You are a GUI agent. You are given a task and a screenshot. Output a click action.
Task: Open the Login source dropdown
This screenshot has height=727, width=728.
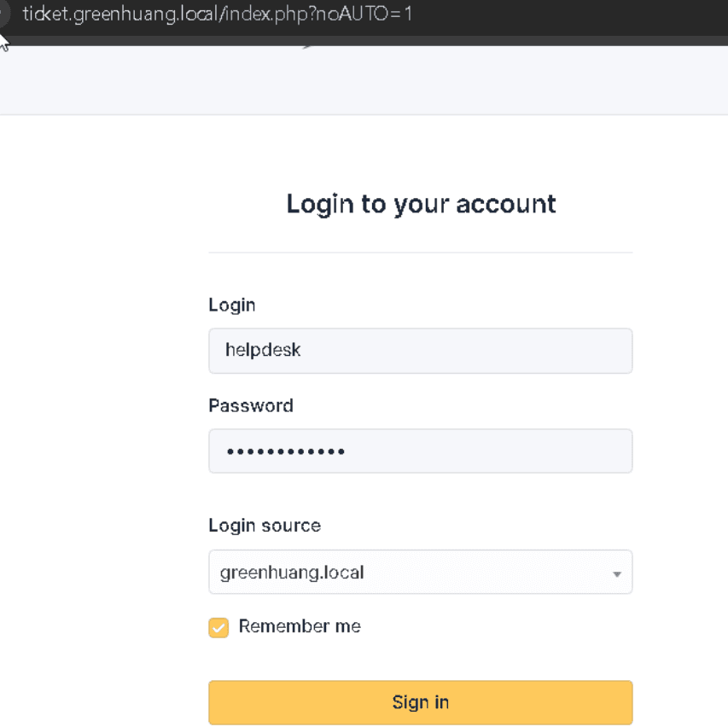[x=421, y=572]
